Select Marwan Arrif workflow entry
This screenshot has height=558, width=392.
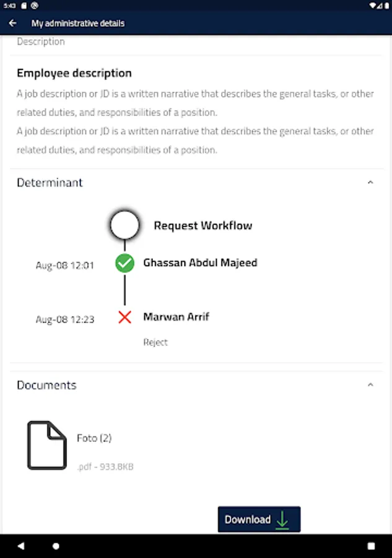(176, 317)
